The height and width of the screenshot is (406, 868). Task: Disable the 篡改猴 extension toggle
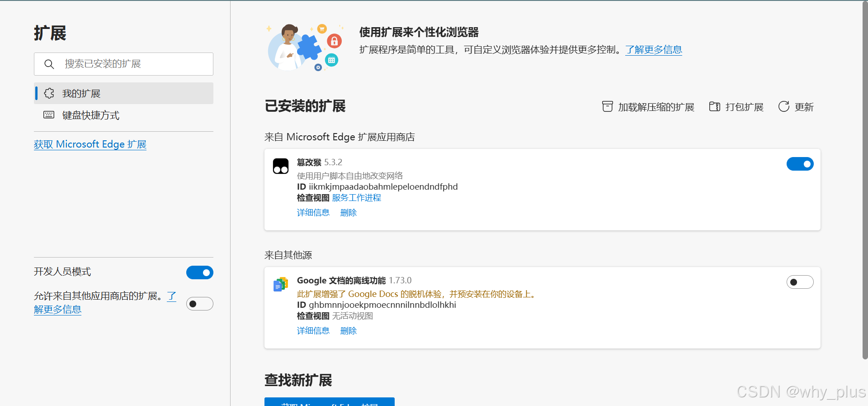pos(800,164)
